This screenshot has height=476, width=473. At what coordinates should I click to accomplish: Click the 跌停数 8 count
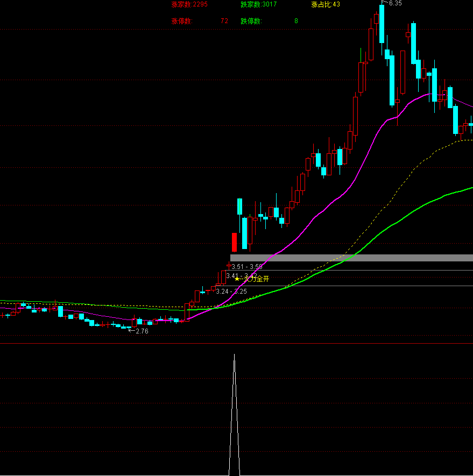coord(269,21)
